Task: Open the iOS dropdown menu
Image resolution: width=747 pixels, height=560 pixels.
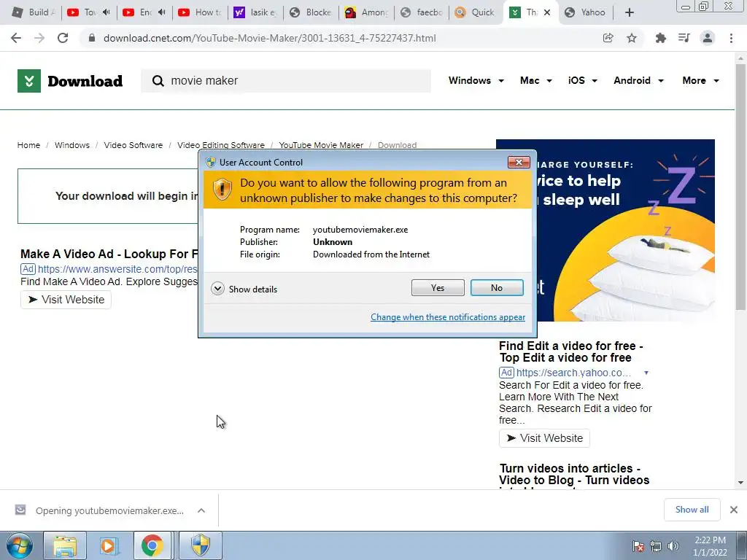Action: 582,80
